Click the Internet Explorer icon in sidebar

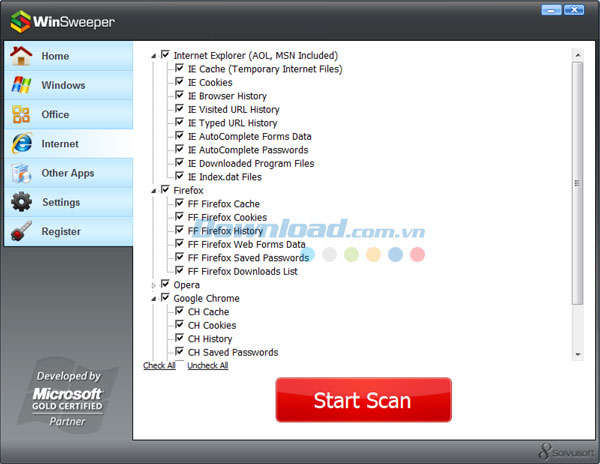[x=22, y=143]
